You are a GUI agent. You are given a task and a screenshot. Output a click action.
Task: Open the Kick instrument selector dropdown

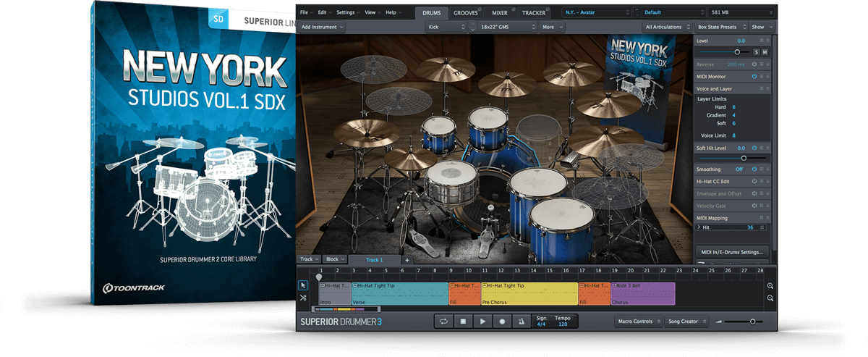446,27
